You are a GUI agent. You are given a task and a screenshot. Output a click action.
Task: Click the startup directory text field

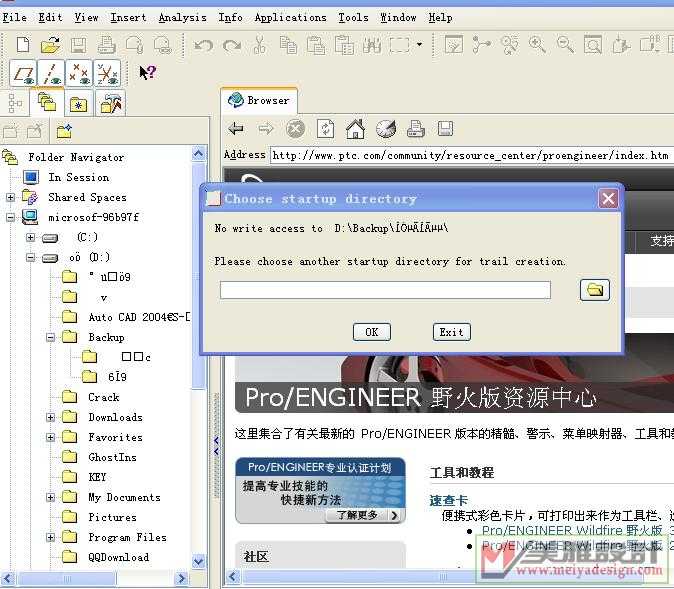(385, 290)
